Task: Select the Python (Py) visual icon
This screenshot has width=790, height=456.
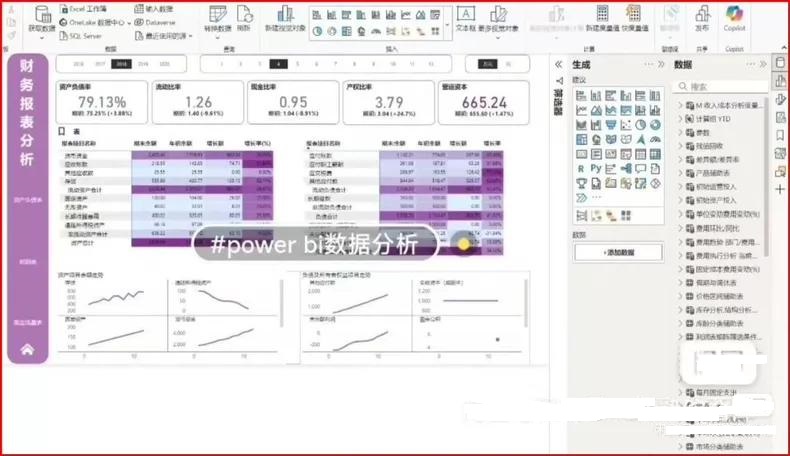Action: 594,168
